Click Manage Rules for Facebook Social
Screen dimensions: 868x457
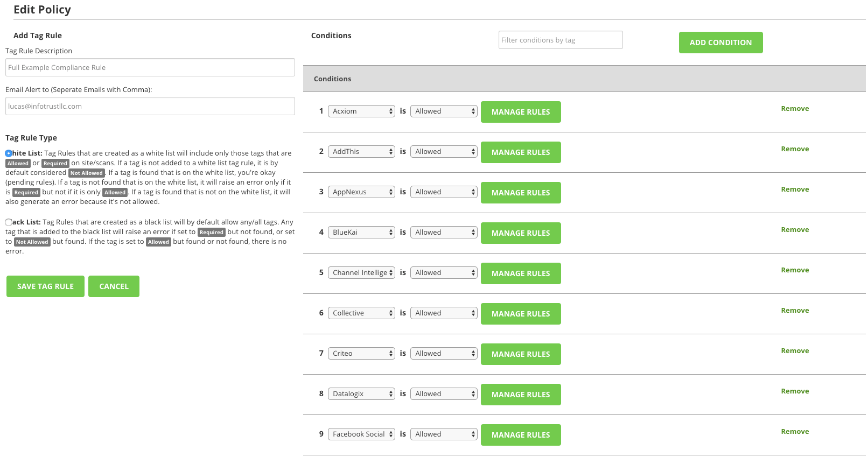pos(521,435)
